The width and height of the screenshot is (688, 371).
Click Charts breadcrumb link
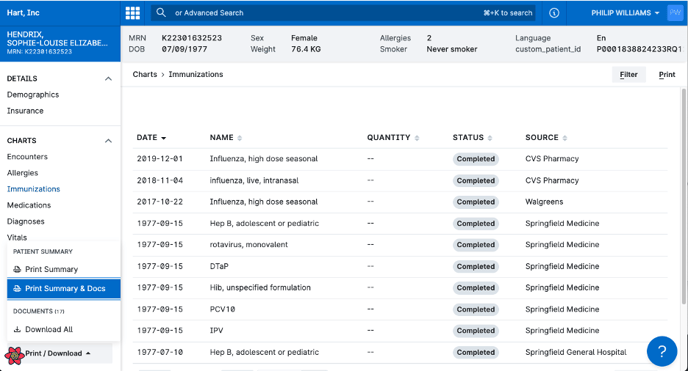point(145,74)
